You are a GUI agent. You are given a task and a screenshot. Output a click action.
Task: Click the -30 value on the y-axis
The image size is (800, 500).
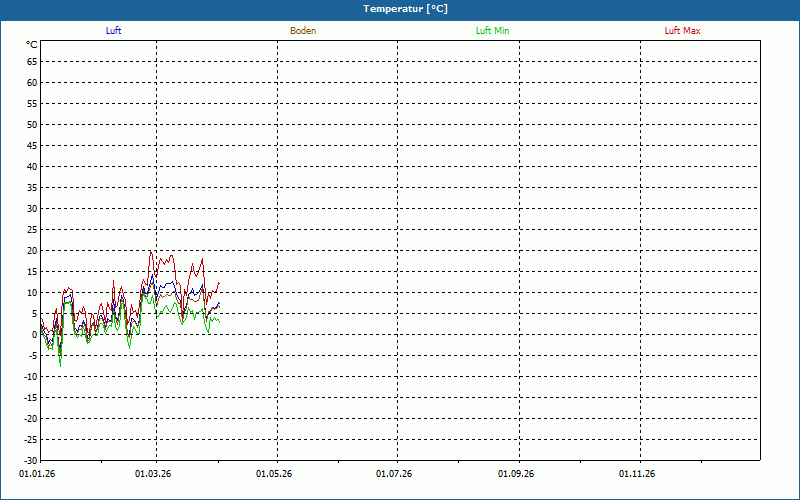point(30,461)
